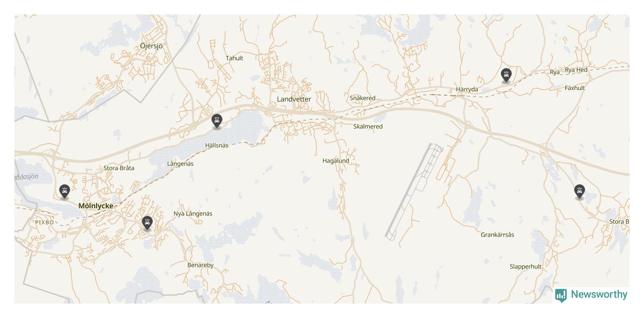Screen dimensions: 644x318
Task: Click the Landvetter town label
Action: point(294,99)
